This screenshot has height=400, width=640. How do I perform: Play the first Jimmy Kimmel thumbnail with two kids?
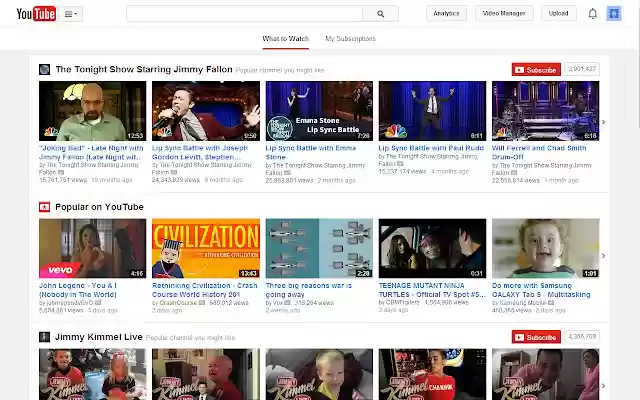92,374
